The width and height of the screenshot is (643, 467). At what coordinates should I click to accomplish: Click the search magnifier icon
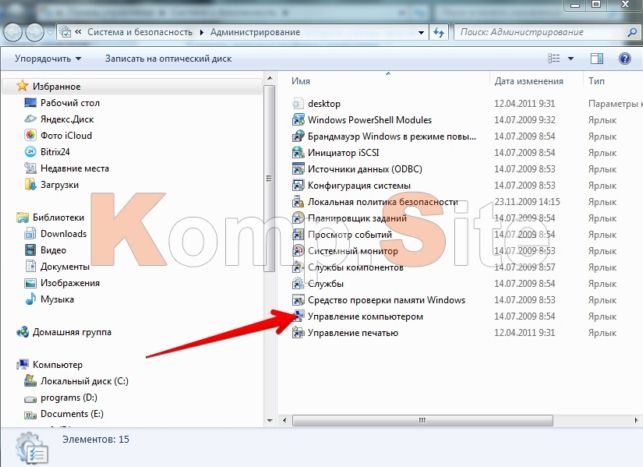(x=632, y=32)
